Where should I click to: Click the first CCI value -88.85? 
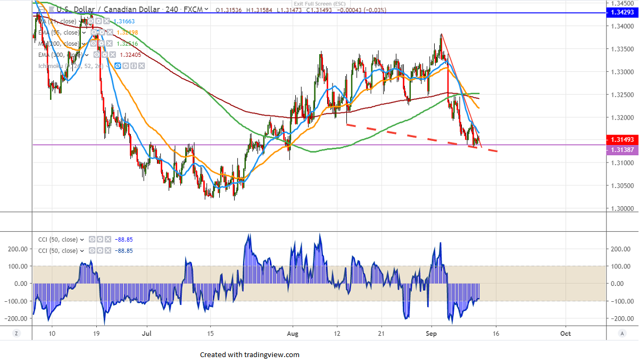pos(123,240)
